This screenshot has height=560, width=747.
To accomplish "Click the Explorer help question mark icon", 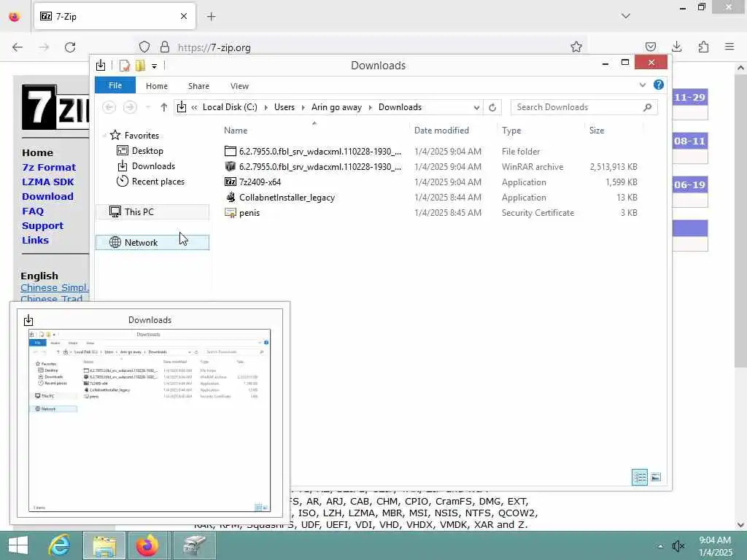I will [659, 85].
